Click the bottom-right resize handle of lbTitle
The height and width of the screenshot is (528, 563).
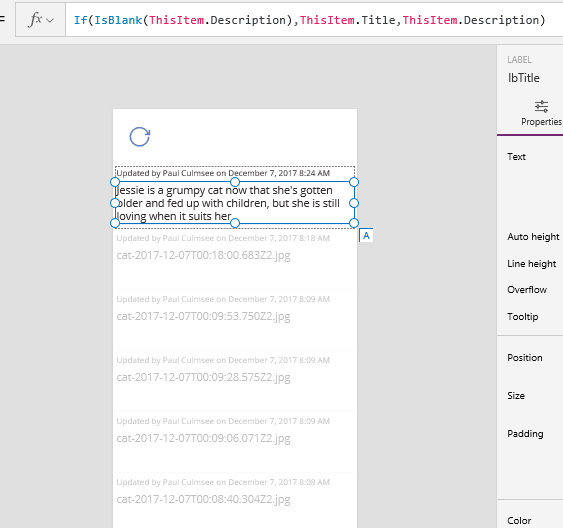[x=354, y=223]
